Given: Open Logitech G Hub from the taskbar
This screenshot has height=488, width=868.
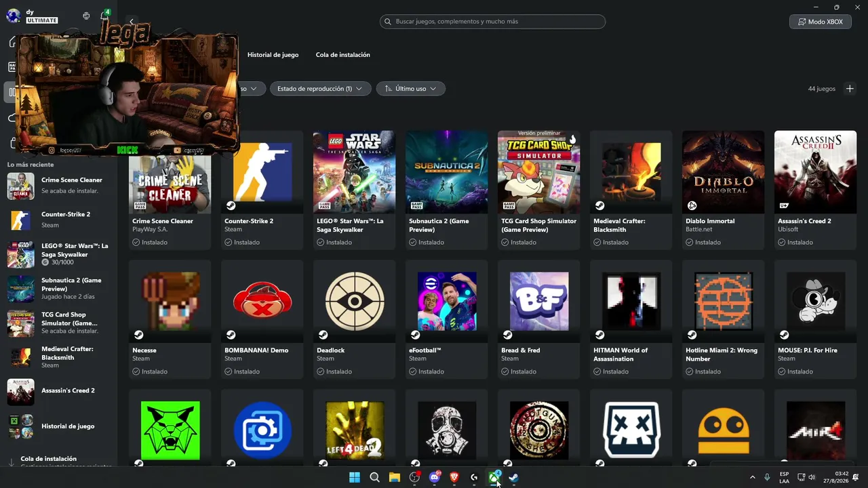Looking at the screenshot, I should tap(474, 477).
